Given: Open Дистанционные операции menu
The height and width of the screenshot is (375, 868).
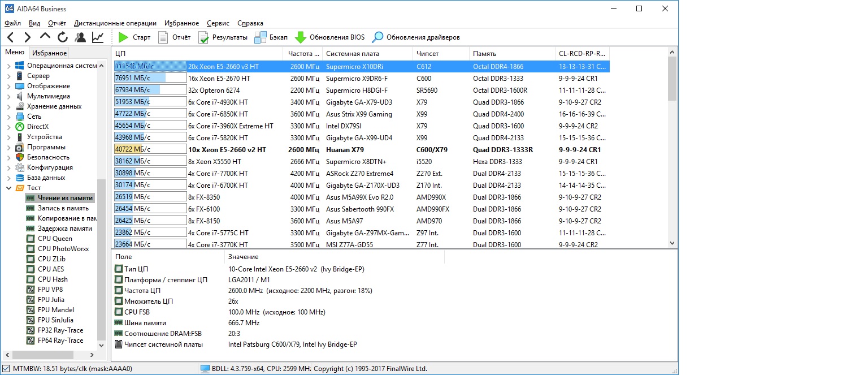Looking at the screenshot, I should pyautogui.click(x=115, y=23).
